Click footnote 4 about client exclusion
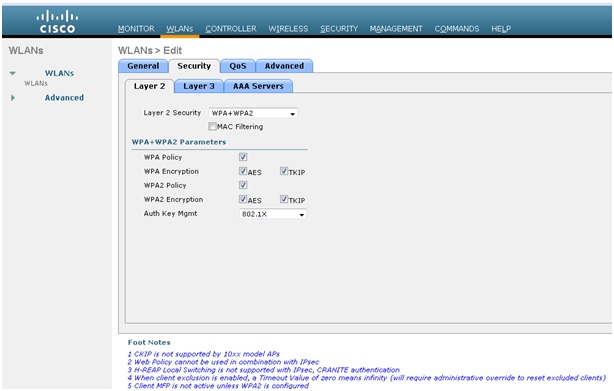 pyautogui.click(x=367, y=378)
